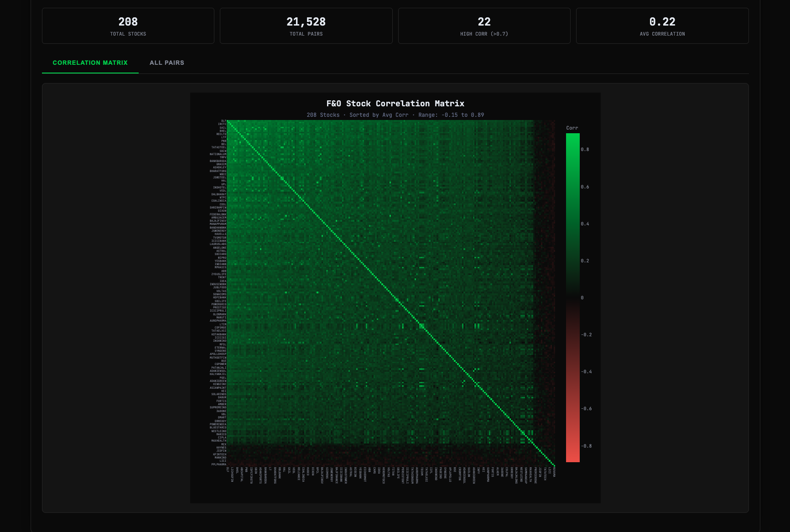Viewport: 790px width, 532px height.
Task: Click the Total Stocks 208 card
Action: 128,26
